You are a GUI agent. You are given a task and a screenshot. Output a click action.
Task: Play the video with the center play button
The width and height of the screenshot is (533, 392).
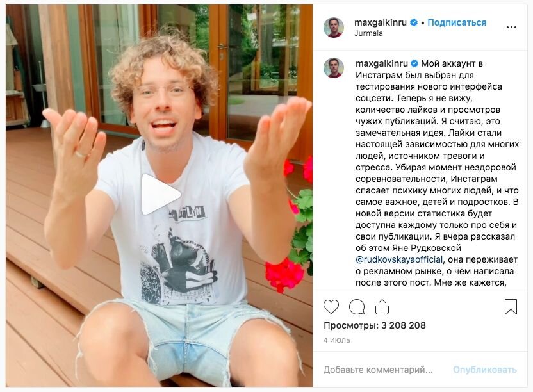tap(160, 195)
